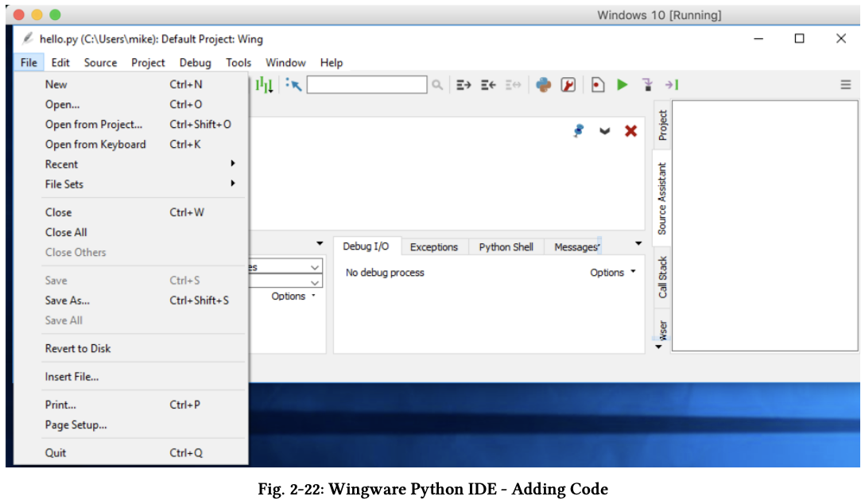Close the editor with the red X icon
The width and height of the screenshot is (865, 504).
click(x=630, y=131)
